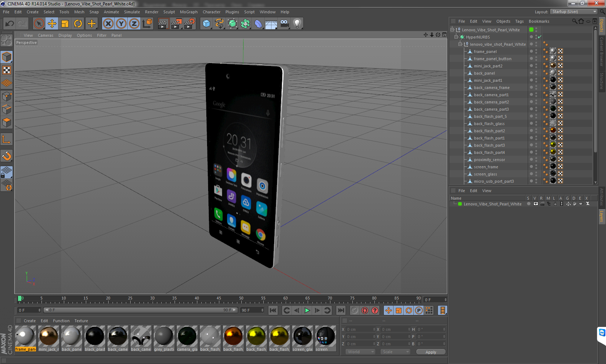
Task: Select the Live Selection tool
Action: pyautogui.click(x=39, y=24)
